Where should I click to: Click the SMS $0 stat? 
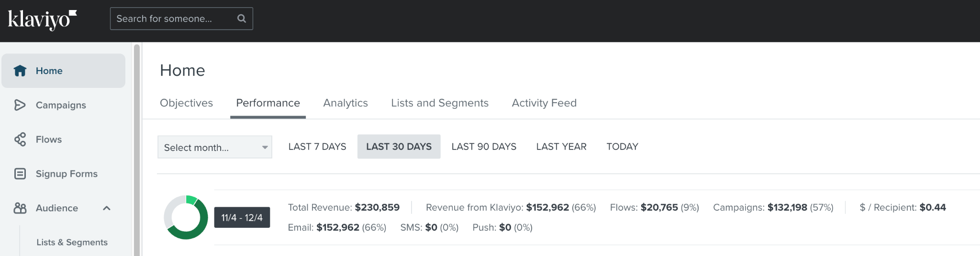click(x=429, y=227)
